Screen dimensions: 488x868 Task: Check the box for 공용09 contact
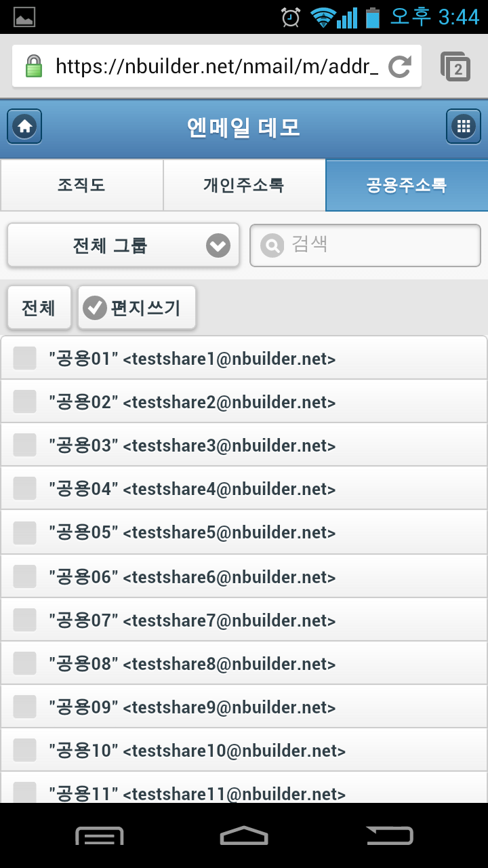[25, 707]
